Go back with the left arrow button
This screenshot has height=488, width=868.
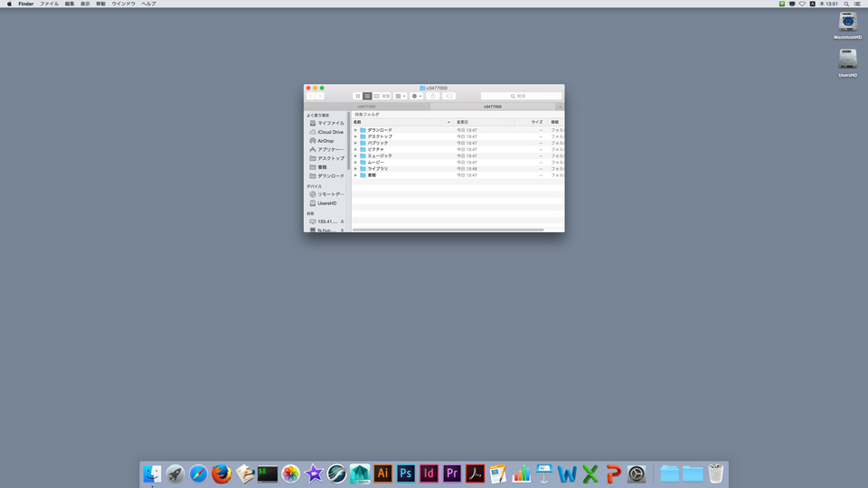310,97
